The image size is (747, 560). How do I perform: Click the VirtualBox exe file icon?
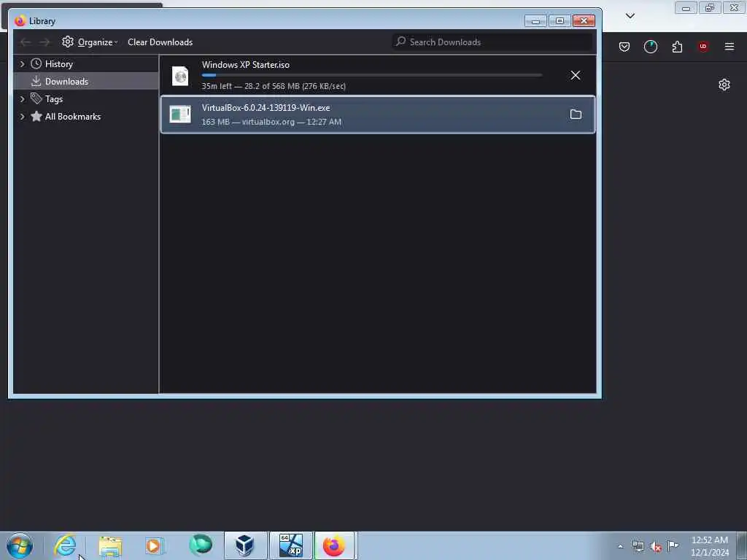pos(180,114)
